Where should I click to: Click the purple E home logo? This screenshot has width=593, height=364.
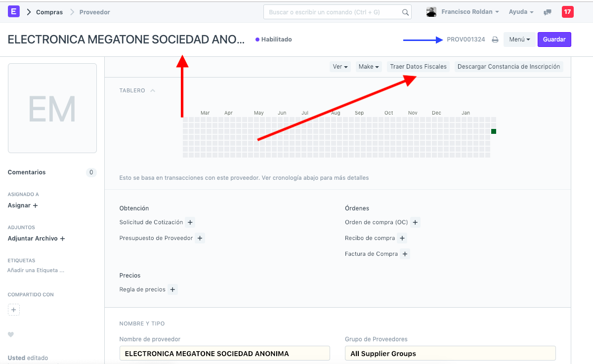[14, 12]
